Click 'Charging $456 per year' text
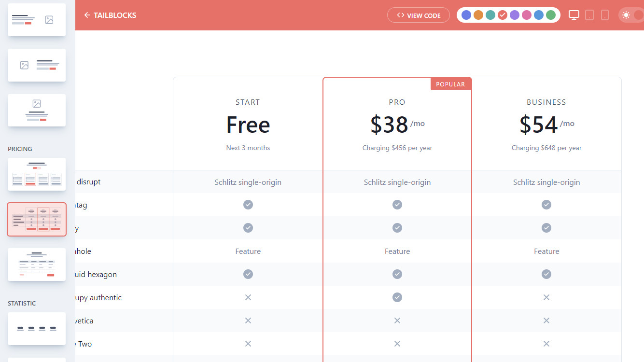Viewport: 644px width, 362px height. tap(397, 148)
